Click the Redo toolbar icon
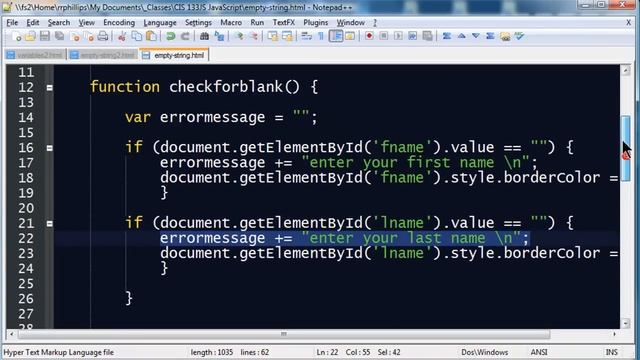Viewport: 640px width, 360px height. pyautogui.click(x=185, y=36)
